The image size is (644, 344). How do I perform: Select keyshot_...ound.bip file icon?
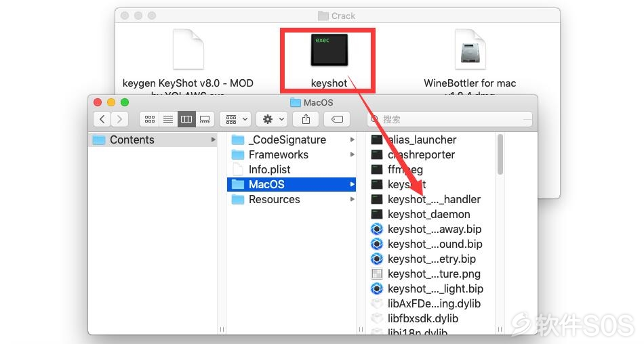pyautogui.click(x=377, y=244)
